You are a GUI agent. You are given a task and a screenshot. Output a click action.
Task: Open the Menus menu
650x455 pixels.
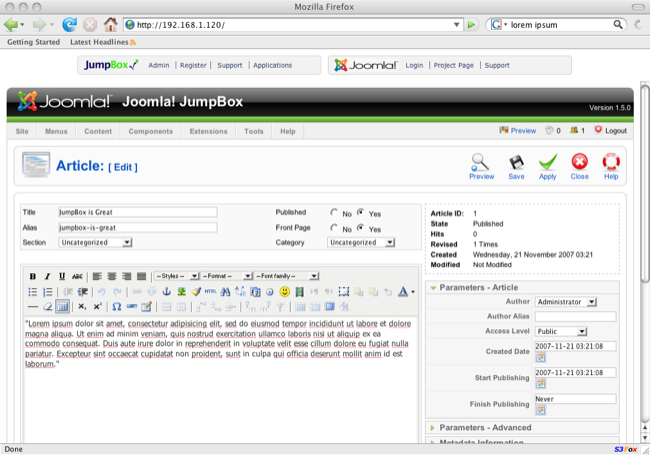click(56, 131)
